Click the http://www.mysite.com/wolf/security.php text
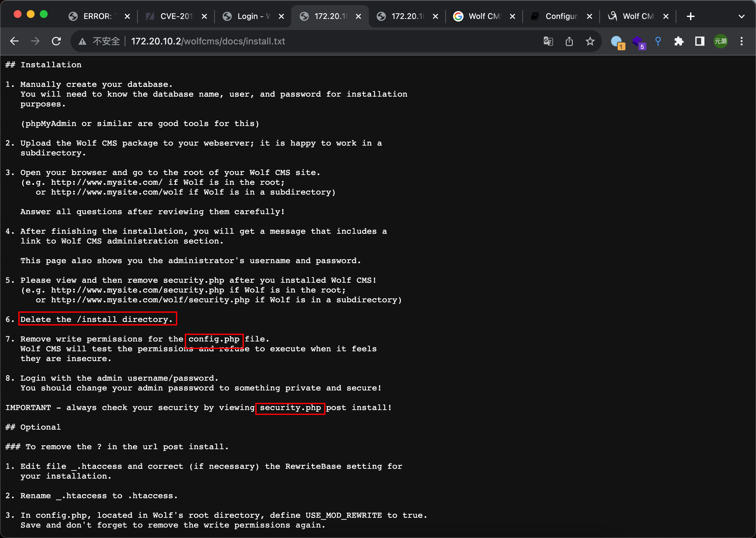Screen dimensions: 756x538 (150, 300)
